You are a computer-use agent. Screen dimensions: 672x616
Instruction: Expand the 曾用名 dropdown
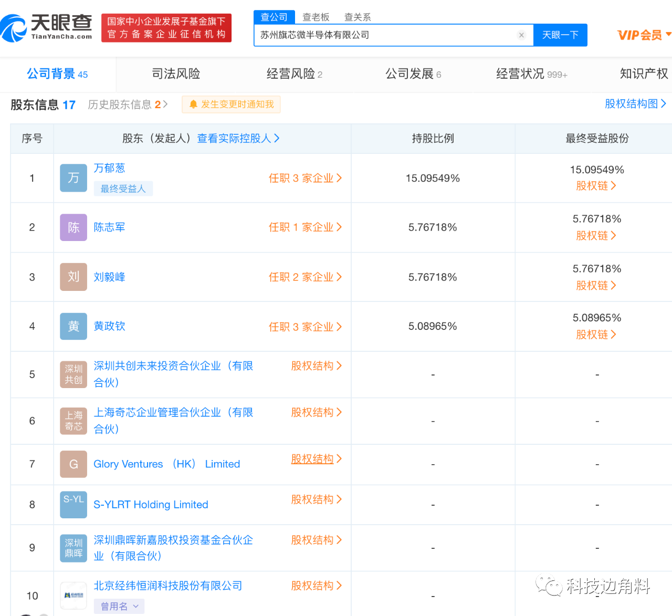[x=119, y=607]
